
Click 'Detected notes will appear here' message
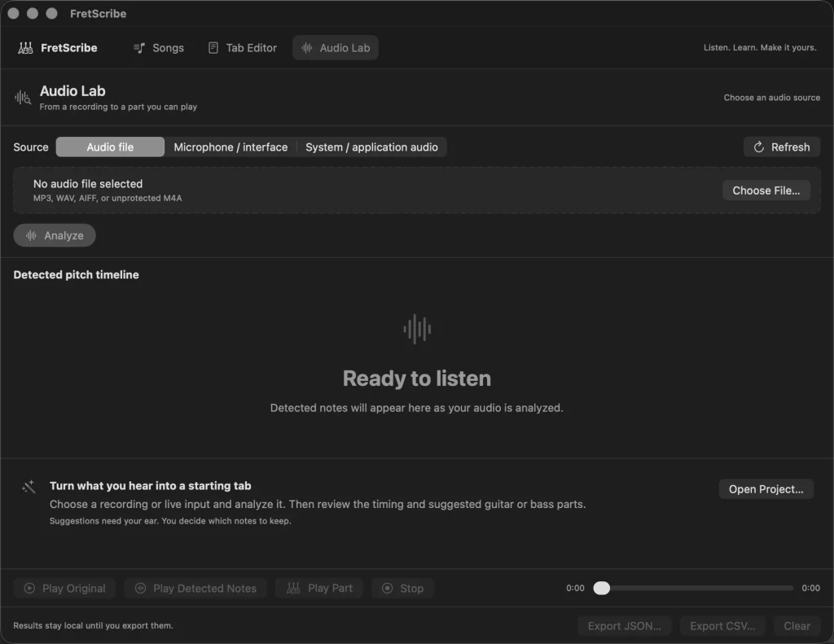click(416, 408)
